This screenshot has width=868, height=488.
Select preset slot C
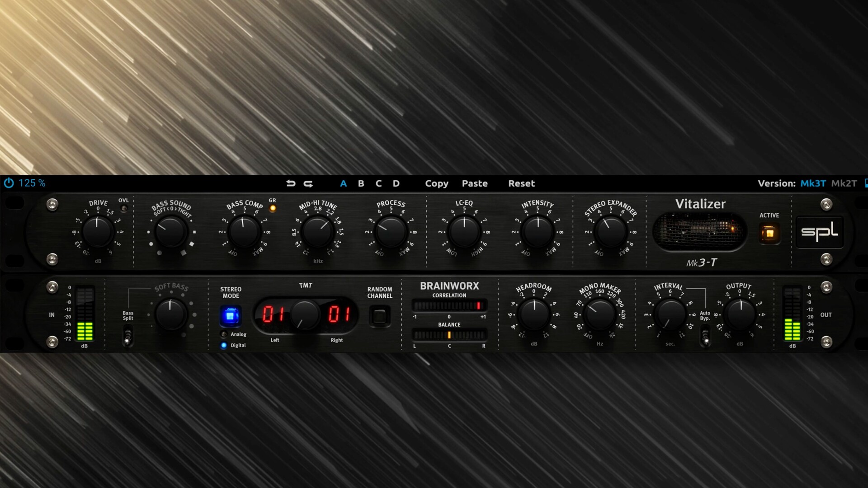[x=378, y=183]
